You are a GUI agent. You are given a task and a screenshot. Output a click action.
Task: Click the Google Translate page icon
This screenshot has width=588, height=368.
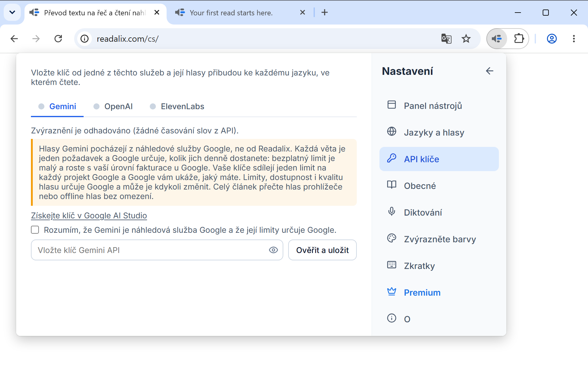(446, 39)
